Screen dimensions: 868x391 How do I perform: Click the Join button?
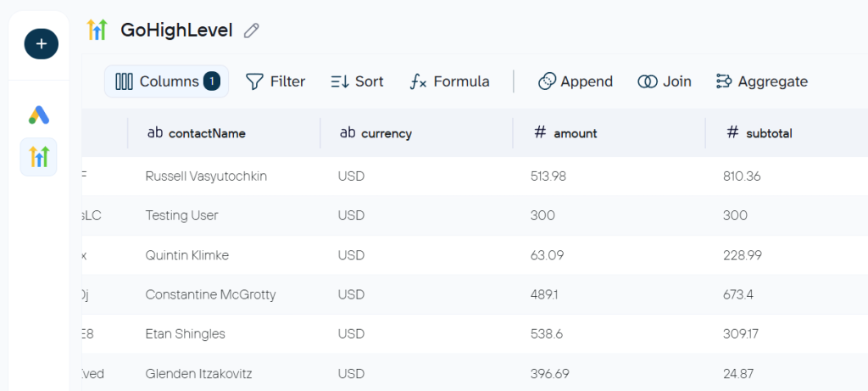pos(665,81)
